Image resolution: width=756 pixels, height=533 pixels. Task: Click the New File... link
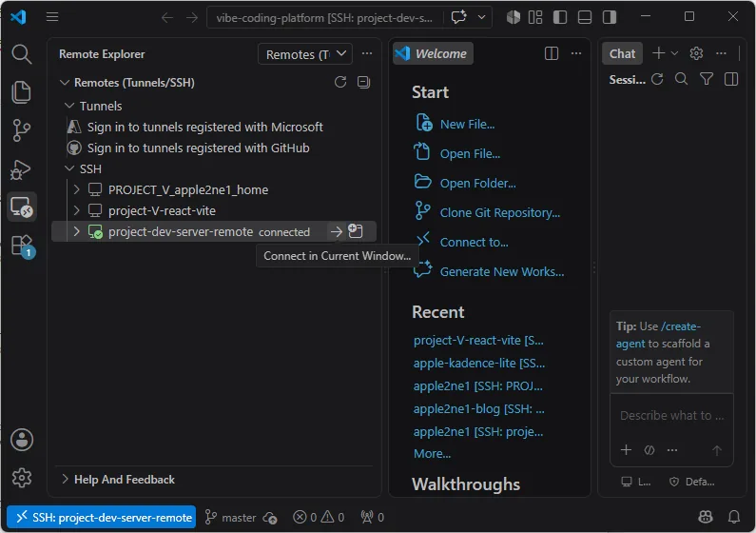click(x=467, y=125)
